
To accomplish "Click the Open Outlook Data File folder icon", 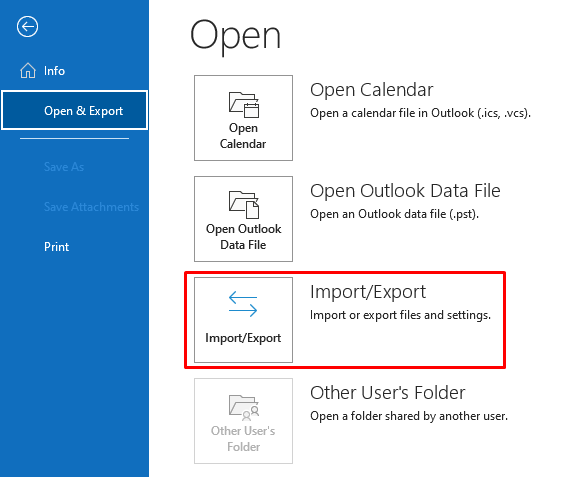I will pos(244,205).
